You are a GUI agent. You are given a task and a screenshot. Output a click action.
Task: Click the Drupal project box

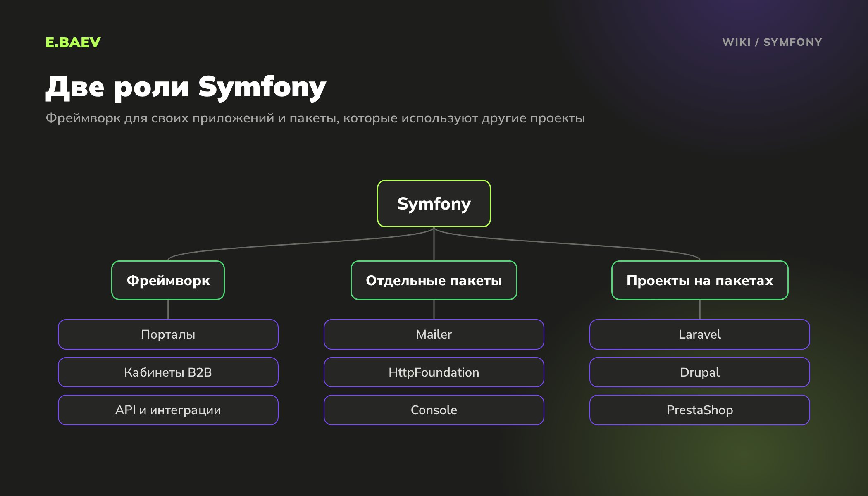[700, 372]
